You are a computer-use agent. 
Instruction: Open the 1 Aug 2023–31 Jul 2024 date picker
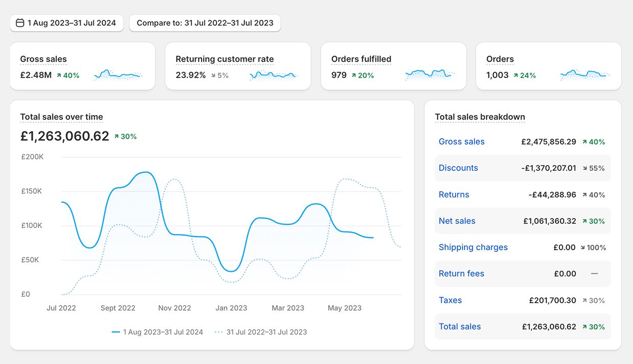coord(67,23)
